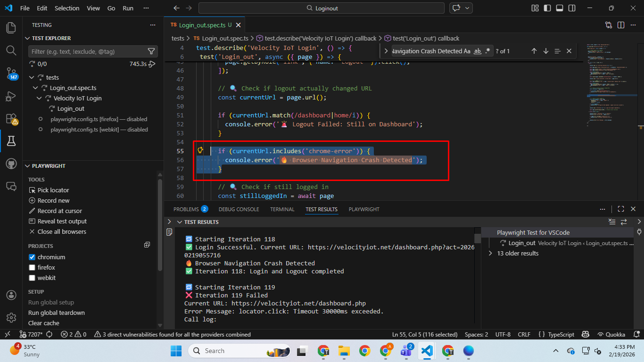This screenshot has height=362, width=644.
Task: Open the Explorer view in activity bar
Action: click(11, 28)
